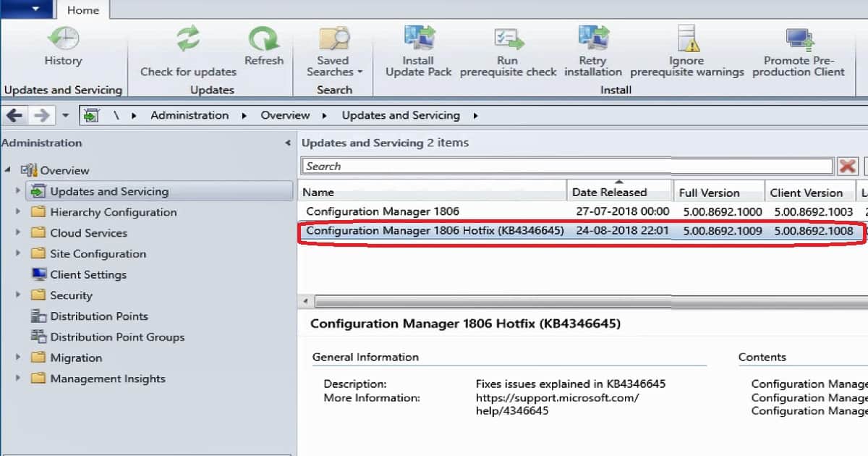Click the 27-07-2018 00:00 date cell
Screen dimensions: 868x456
pos(622,211)
